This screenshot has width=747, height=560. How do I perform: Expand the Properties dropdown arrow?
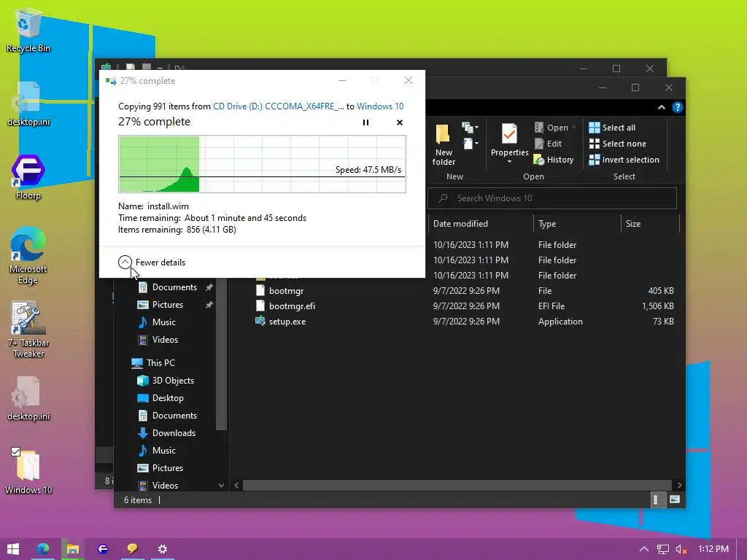coord(509,162)
